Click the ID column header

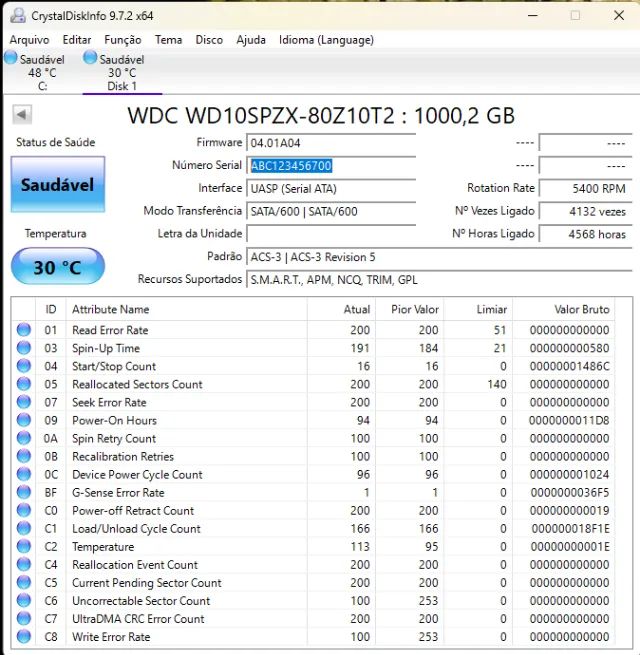(x=51, y=309)
